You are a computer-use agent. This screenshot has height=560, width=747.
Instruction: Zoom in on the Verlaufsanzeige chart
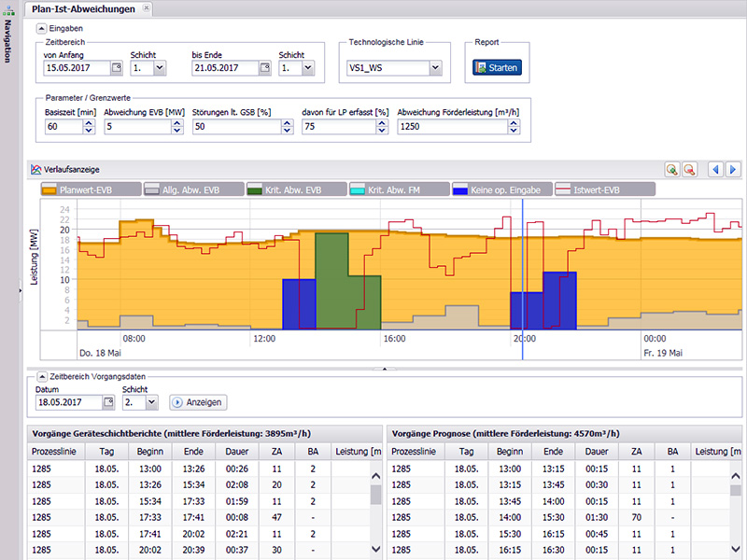tap(672, 170)
